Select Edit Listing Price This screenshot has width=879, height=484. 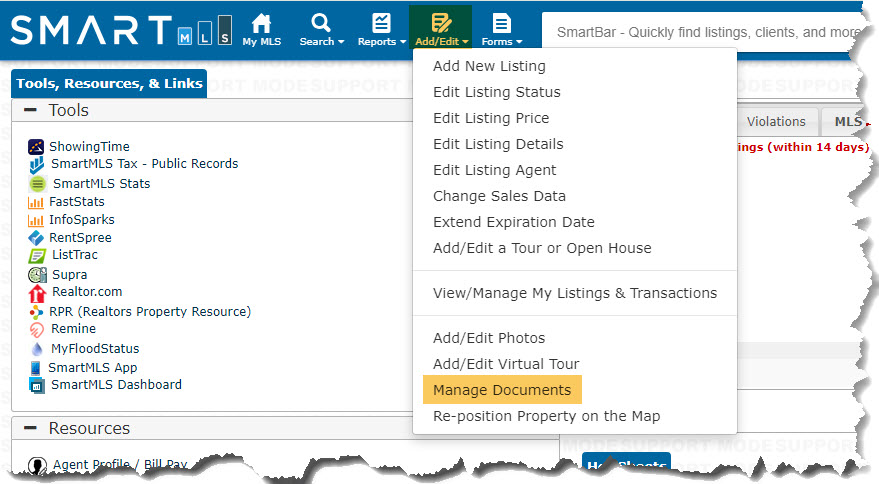tap(491, 118)
